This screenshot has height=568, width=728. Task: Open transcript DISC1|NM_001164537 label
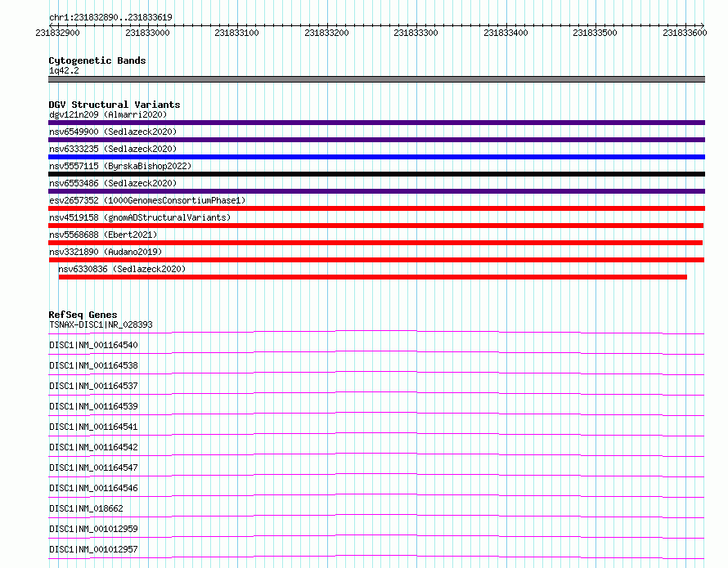[x=93, y=386]
